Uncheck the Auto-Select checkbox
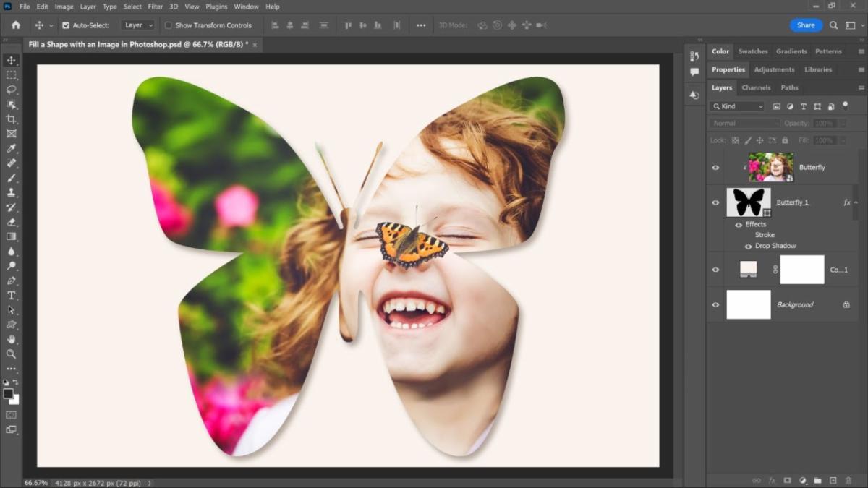 [x=66, y=25]
